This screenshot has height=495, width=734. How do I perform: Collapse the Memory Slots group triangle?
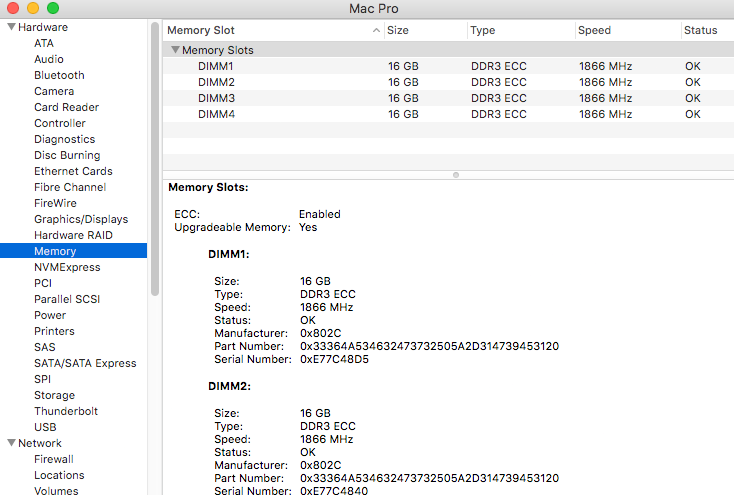[x=176, y=50]
